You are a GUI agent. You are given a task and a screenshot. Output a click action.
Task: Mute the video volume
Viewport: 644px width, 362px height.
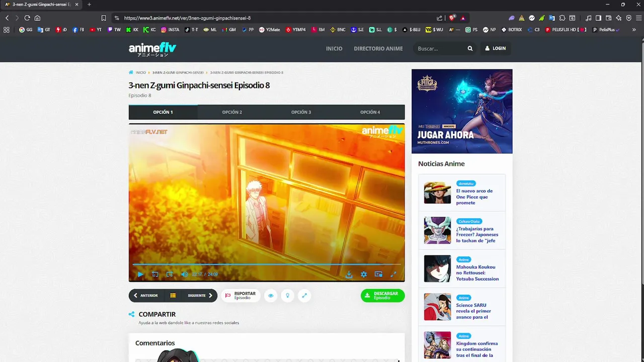pos(184,275)
